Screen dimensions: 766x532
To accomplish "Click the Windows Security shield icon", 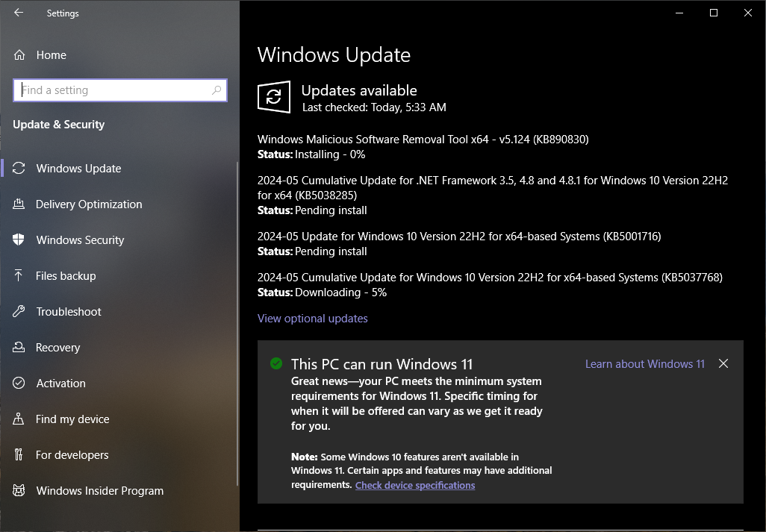I will click(x=19, y=240).
